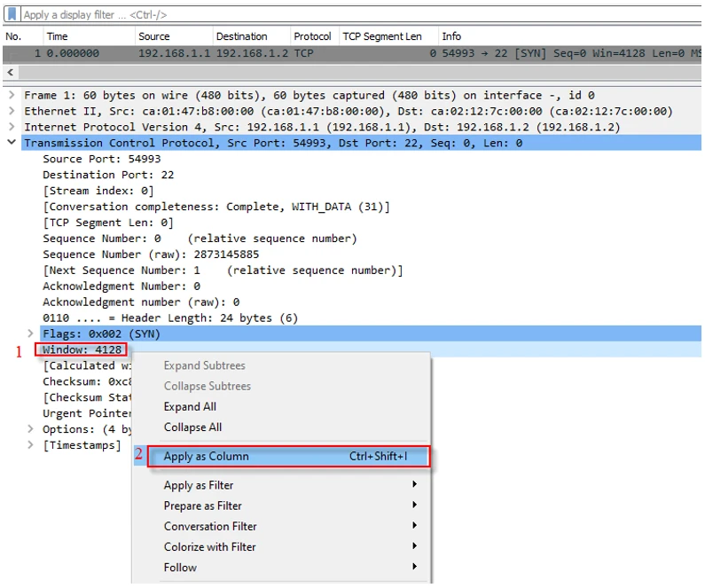Select packet 1 in the packet list

[266, 53]
